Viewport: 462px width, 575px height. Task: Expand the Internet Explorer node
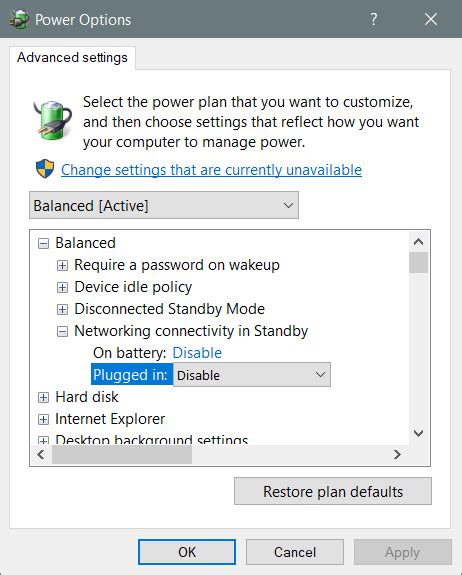[x=43, y=420]
